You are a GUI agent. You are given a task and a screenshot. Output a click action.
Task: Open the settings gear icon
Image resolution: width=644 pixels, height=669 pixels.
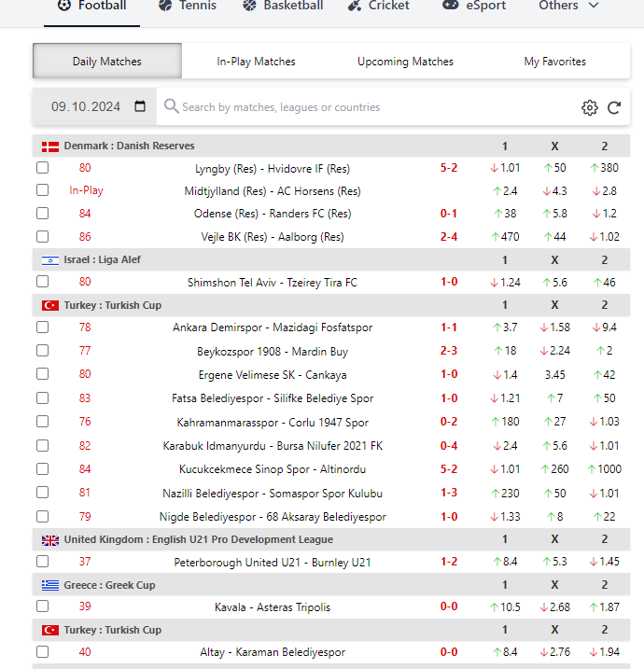pos(589,107)
